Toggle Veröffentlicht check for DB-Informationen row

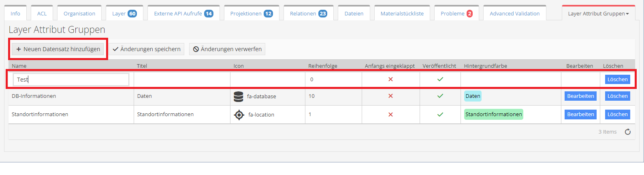coord(440,96)
